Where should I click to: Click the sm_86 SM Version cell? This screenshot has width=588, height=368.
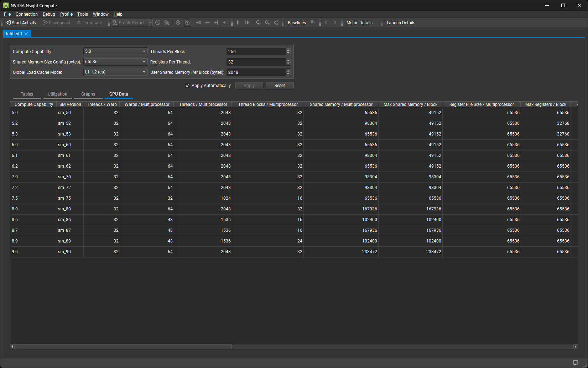pyautogui.click(x=70, y=220)
